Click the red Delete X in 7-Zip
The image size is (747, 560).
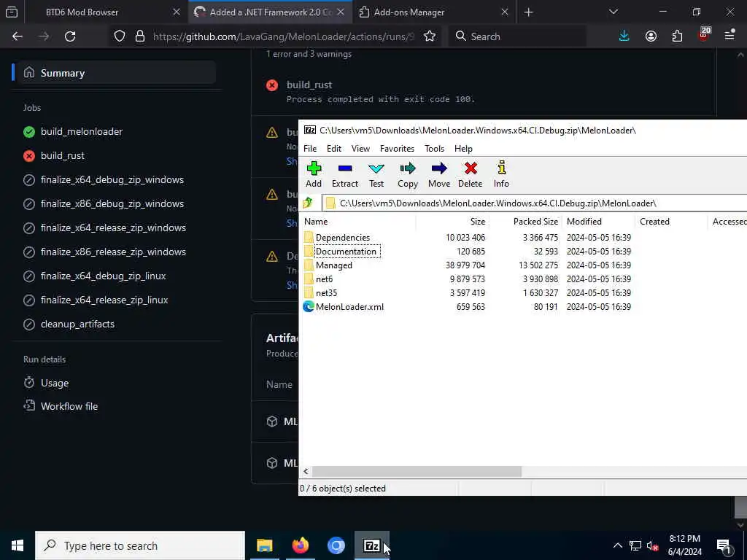(471, 174)
